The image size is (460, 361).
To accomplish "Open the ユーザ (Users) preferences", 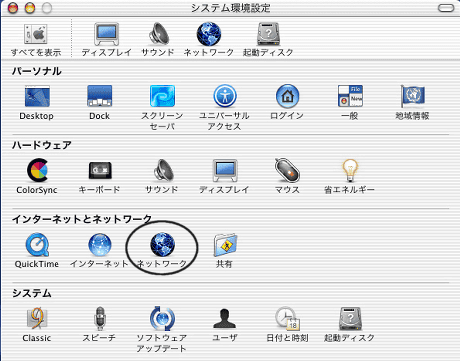I will tap(225, 318).
